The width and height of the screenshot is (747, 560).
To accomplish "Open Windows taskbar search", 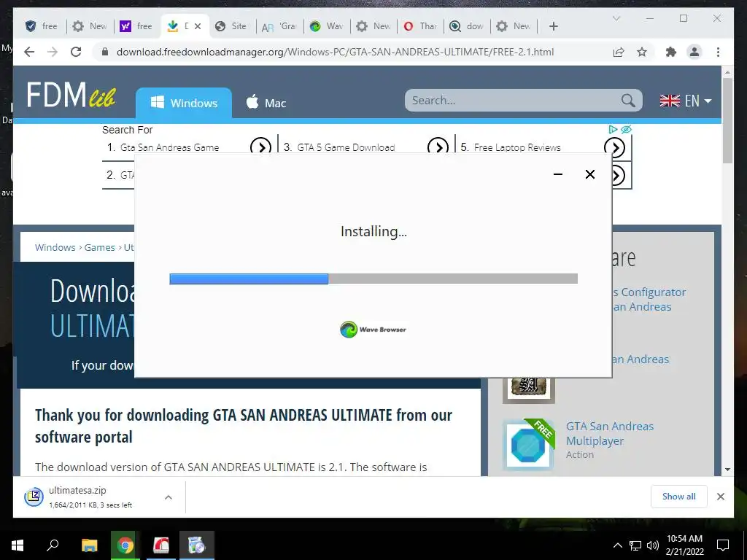I will [53, 545].
